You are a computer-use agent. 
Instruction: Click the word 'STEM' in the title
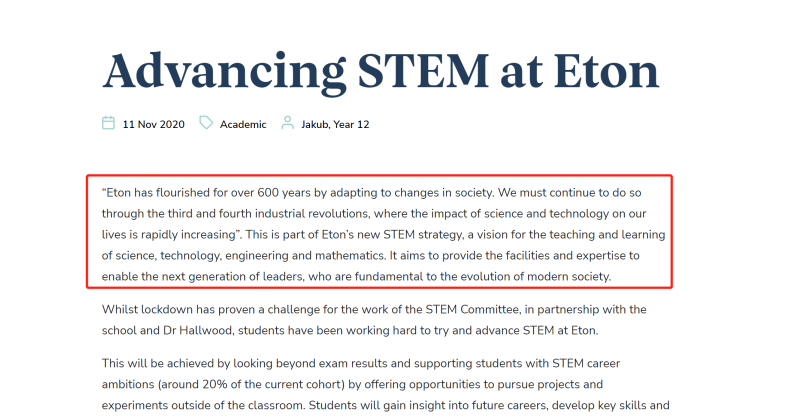(423, 71)
